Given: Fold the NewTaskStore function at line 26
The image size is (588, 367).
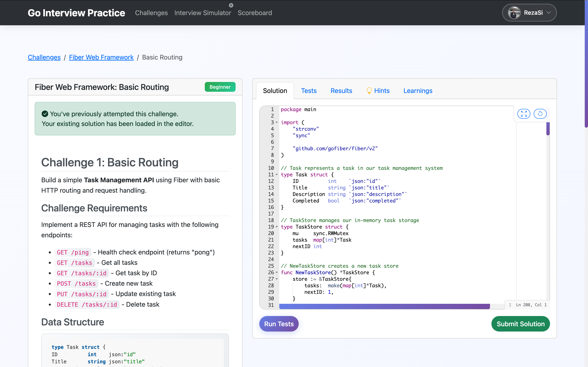Looking at the screenshot, I should click(276, 272).
